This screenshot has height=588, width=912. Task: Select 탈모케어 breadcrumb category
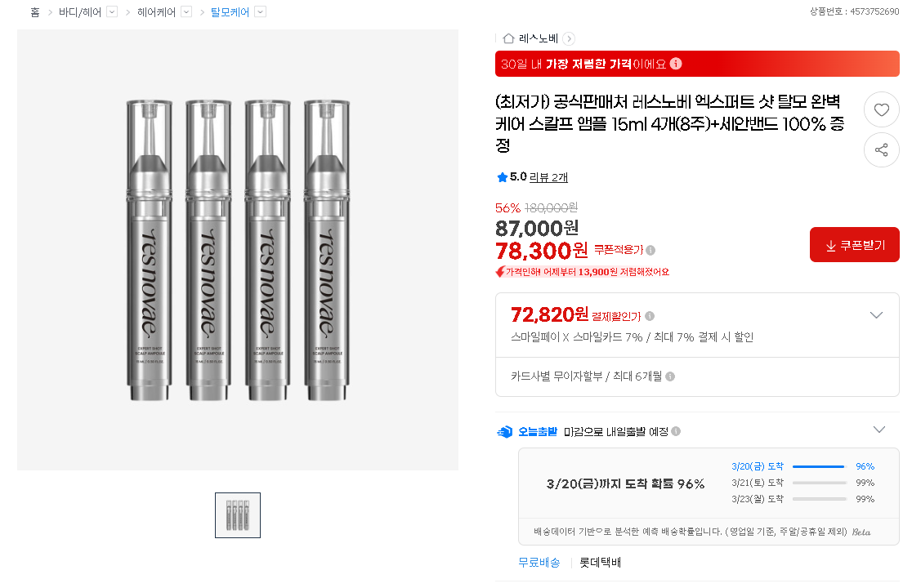230,12
